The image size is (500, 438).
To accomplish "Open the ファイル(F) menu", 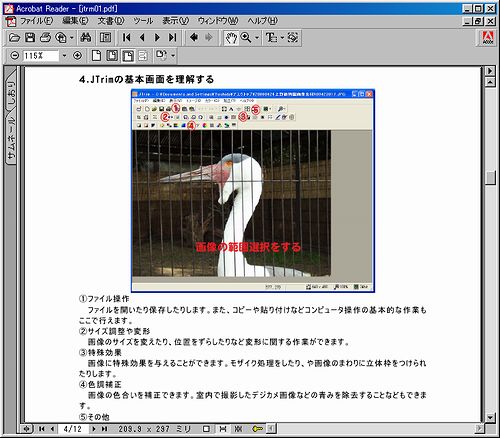I will click(36, 21).
